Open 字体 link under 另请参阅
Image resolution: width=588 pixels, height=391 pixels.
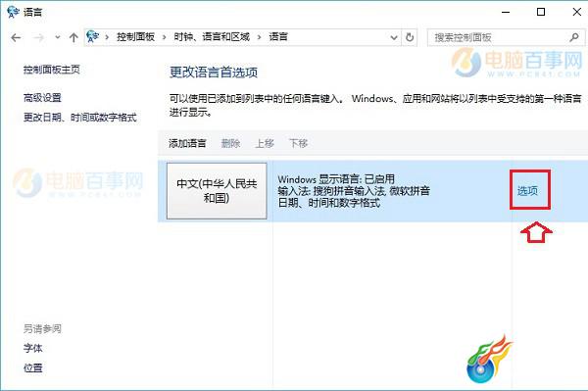(33, 348)
